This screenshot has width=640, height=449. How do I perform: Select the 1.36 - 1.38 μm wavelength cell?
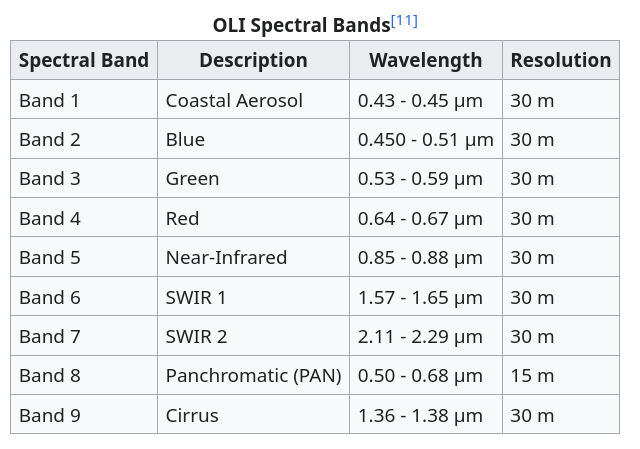[x=420, y=415]
